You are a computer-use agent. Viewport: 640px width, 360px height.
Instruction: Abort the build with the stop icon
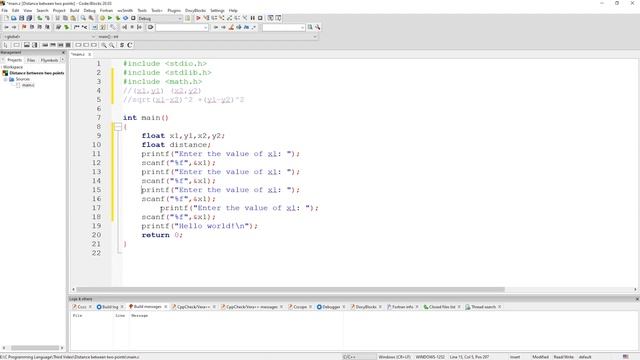click(133, 18)
